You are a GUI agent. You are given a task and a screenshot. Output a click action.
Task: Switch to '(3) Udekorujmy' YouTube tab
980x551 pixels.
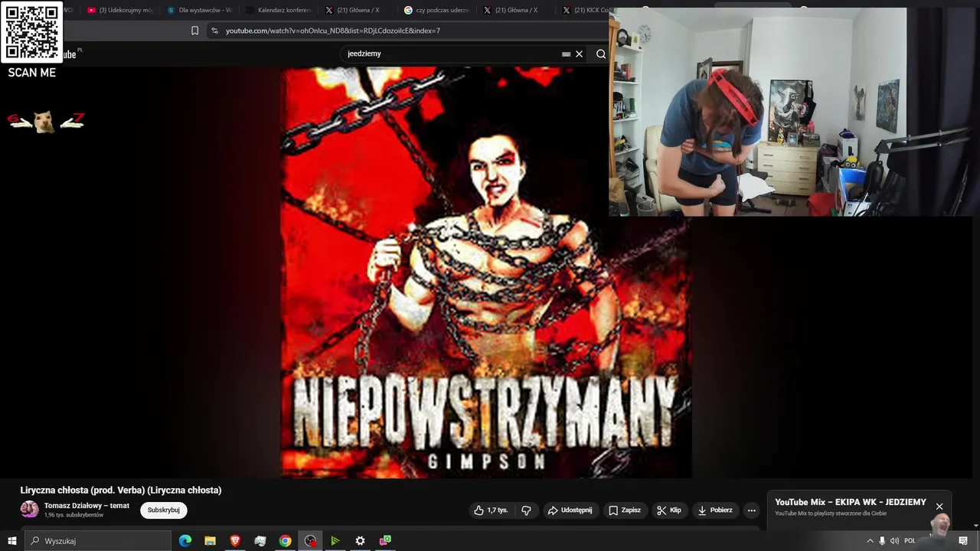coord(119,10)
